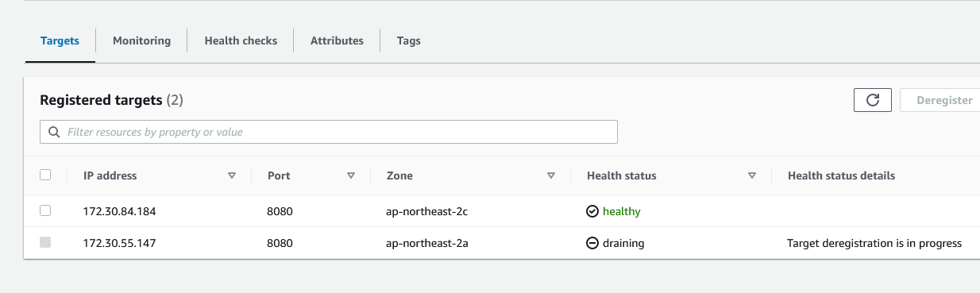
Task: Click the Deregister button
Action: (x=943, y=100)
